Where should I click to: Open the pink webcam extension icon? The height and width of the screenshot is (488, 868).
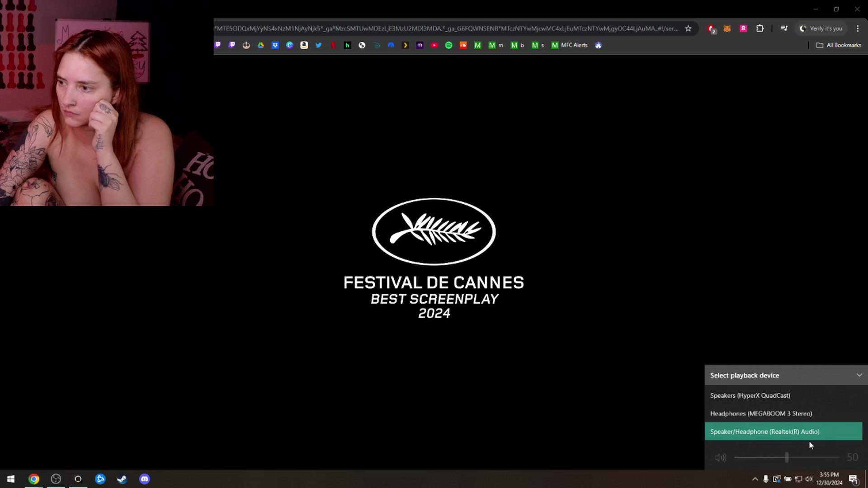[x=744, y=28]
